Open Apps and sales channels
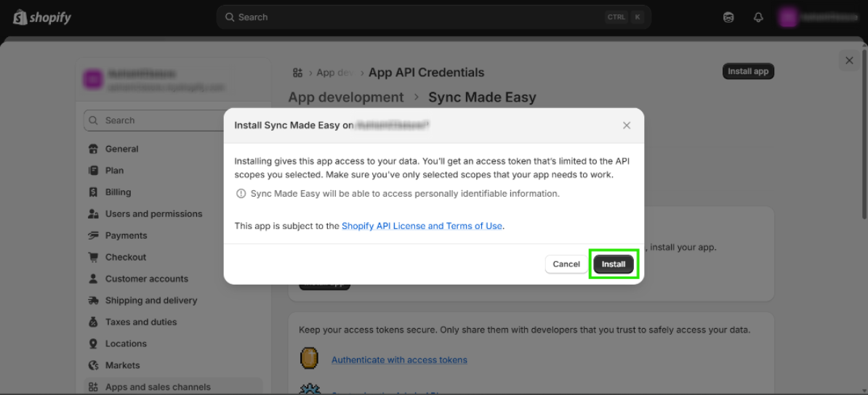The height and width of the screenshot is (395, 868). (173, 387)
